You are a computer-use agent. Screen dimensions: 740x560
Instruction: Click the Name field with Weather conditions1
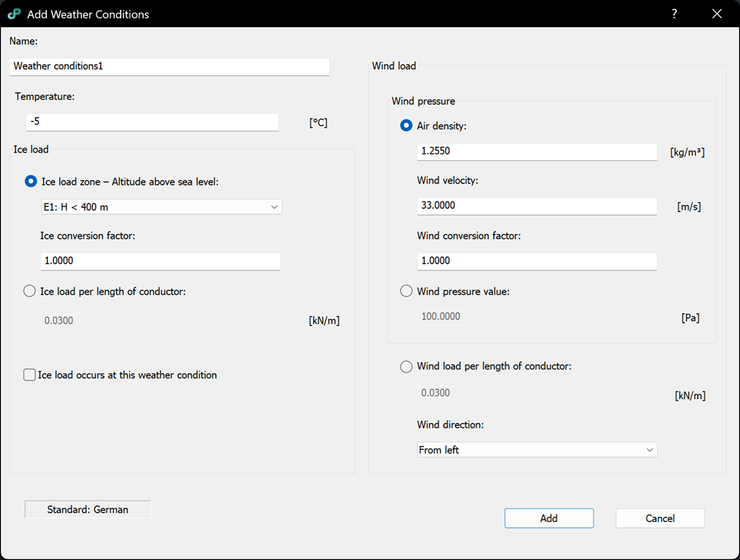169,66
